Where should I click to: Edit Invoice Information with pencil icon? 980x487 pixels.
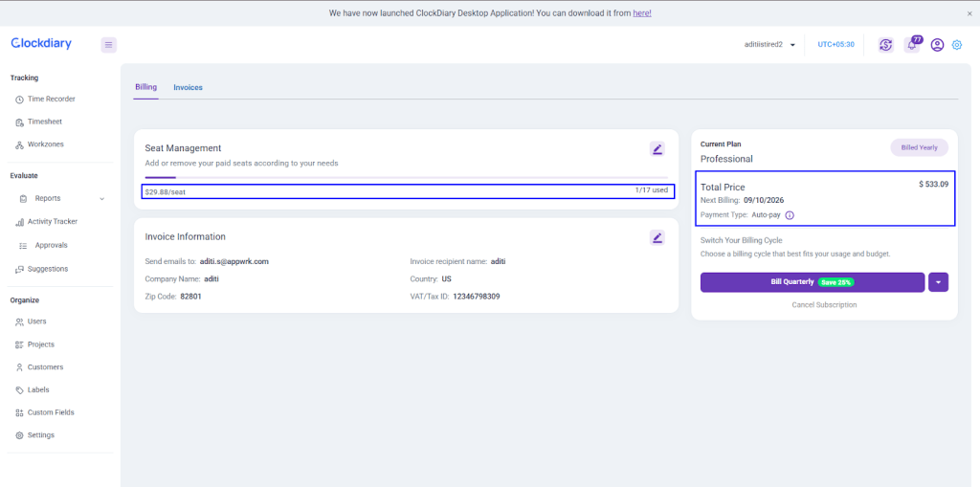(x=657, y=237)
